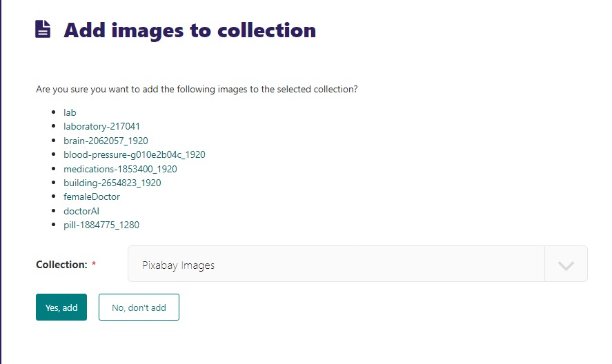Screen dimensions: 612x364
Task: Confirm with the Yes, add button
Action: tap(61, 307)
